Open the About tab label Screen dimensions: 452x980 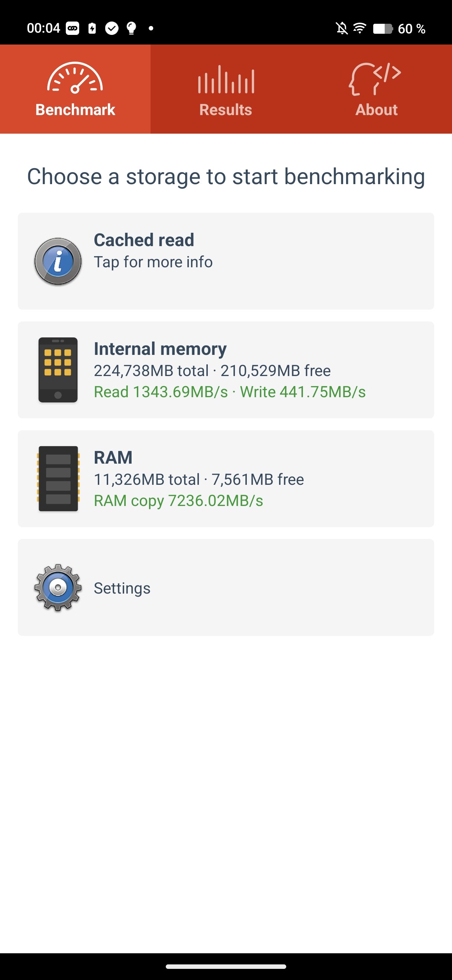click(x=376, y=110)
